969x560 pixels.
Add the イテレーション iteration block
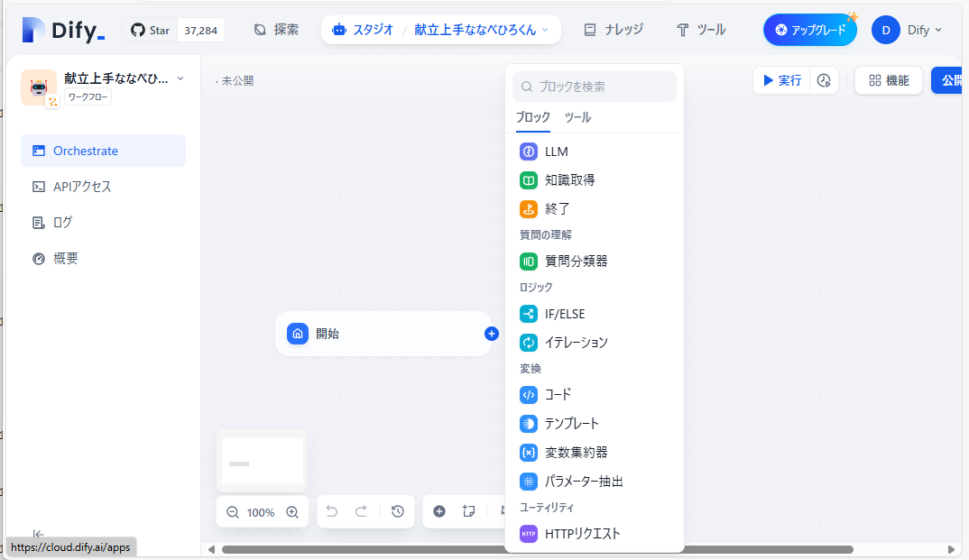pyautogui.click(x=594, y=342)
